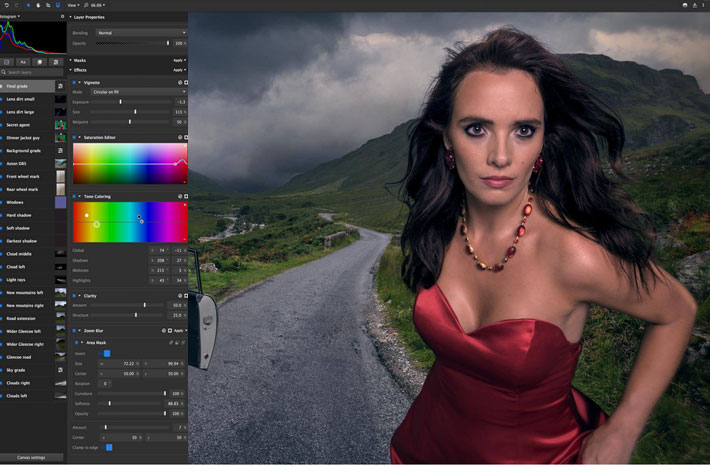Screen dimensions: 710x473
Task: Click Apply button in Masks row
Action: [x=179, y=60]
